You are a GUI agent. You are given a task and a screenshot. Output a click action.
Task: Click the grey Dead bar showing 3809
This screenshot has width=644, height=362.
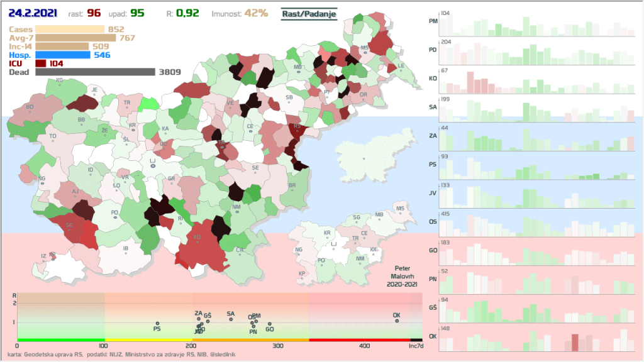(95, 72)
